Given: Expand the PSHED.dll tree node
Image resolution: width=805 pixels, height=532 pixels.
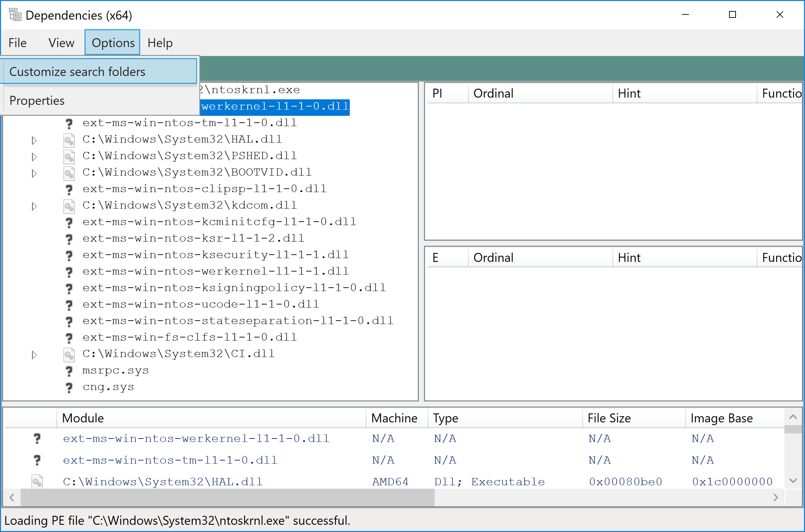Looking at the screenshot, I should click(34, 156).
